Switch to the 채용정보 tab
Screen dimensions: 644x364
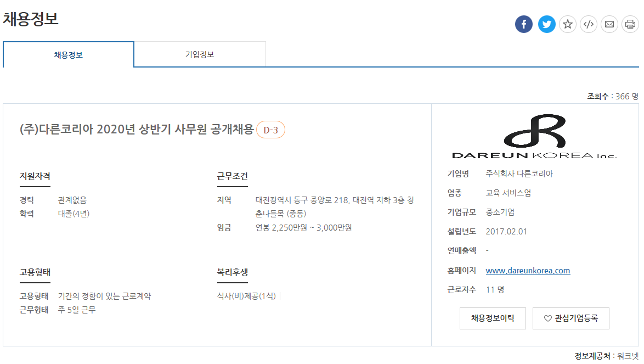click(x=69, y=55)
